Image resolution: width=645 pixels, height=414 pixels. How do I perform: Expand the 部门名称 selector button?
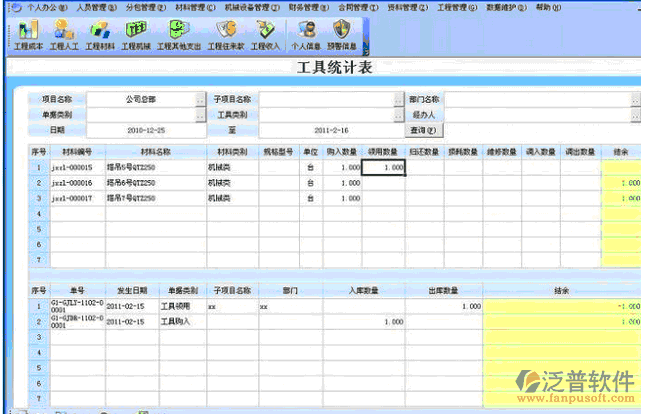click(x=635, y=100)
